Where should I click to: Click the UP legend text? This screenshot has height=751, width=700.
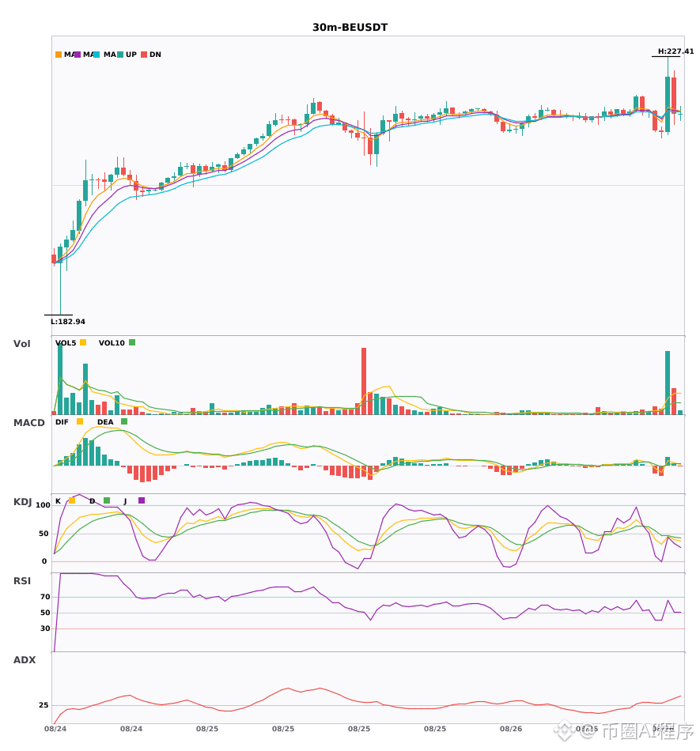pyautogui.click(x=131, y=55)
